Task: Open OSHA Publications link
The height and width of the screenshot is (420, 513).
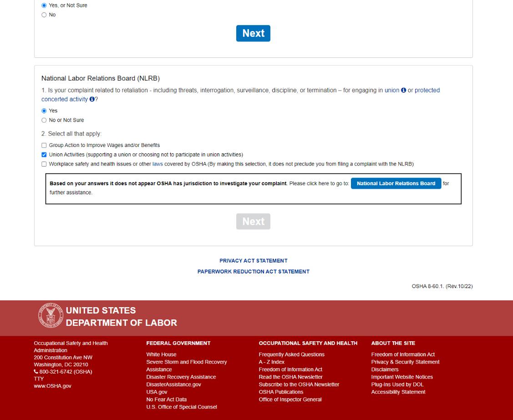Action: point(281,392)
